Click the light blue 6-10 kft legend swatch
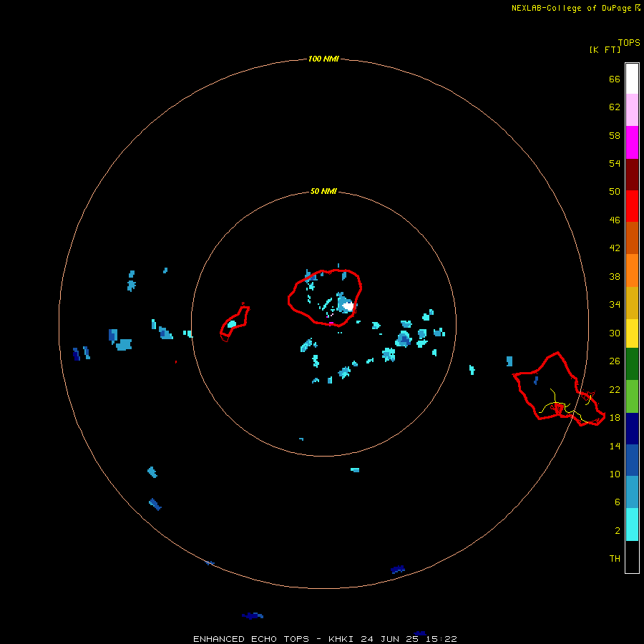The image size is (644, 644). point(632,492)
